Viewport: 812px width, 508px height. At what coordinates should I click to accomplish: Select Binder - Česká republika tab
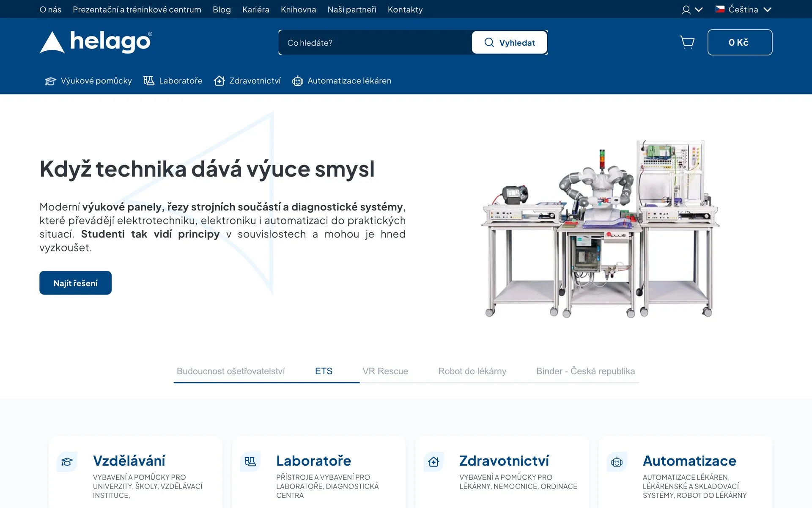585,371
